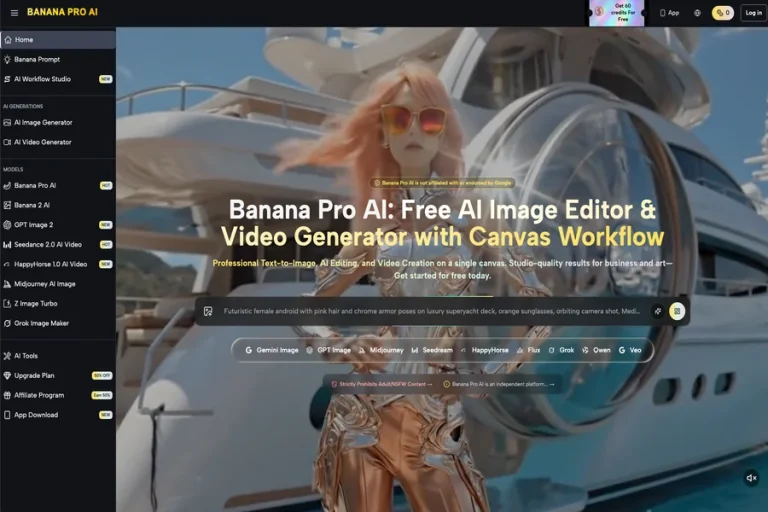
Task: Open Upgrade Plan page
Action: point(58,375)
